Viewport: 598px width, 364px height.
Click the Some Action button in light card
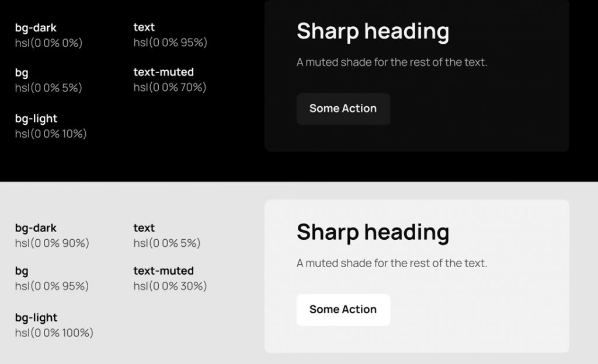(343, 310)
